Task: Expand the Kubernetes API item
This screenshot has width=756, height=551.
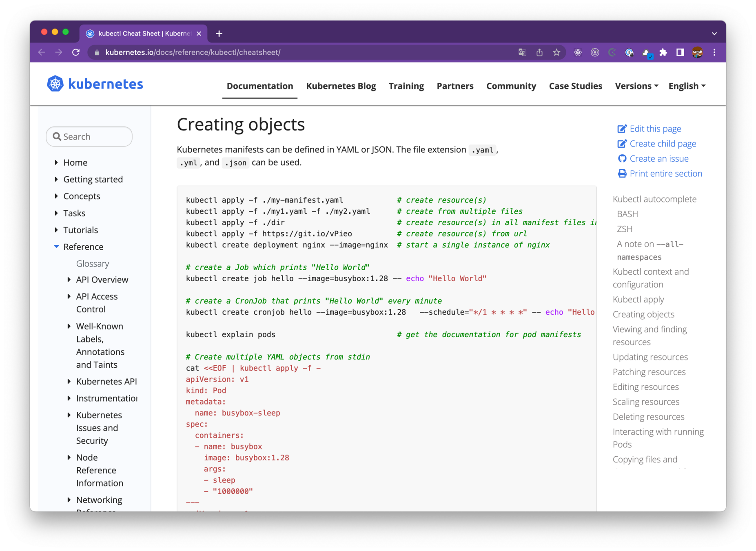Action: click(x=69, y=381)
